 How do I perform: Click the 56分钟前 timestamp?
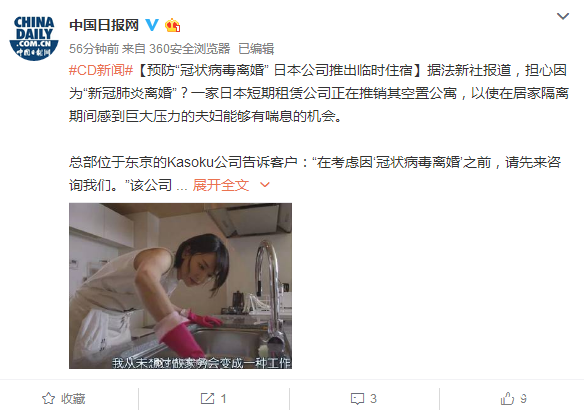pyautogui.click(x=94, y=48)
